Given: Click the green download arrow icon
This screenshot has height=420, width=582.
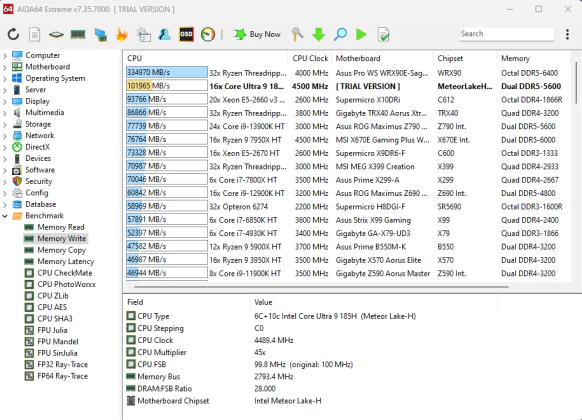Looking at the screenshot, I should click(318, 35).
